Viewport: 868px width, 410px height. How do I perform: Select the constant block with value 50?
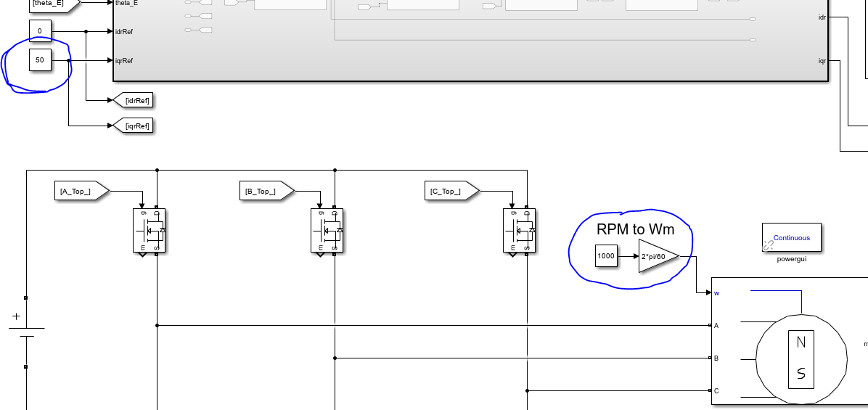[x=40, y=60]
